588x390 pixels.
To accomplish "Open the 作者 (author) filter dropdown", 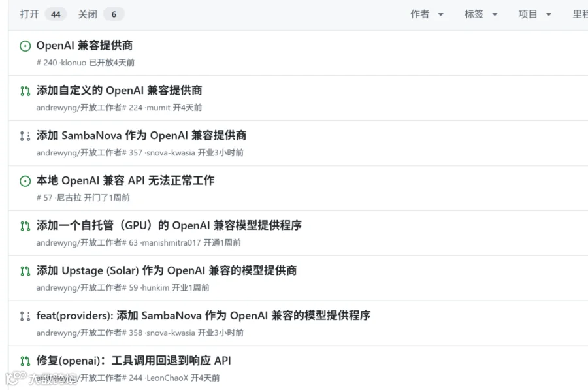I will click(427, 14).
